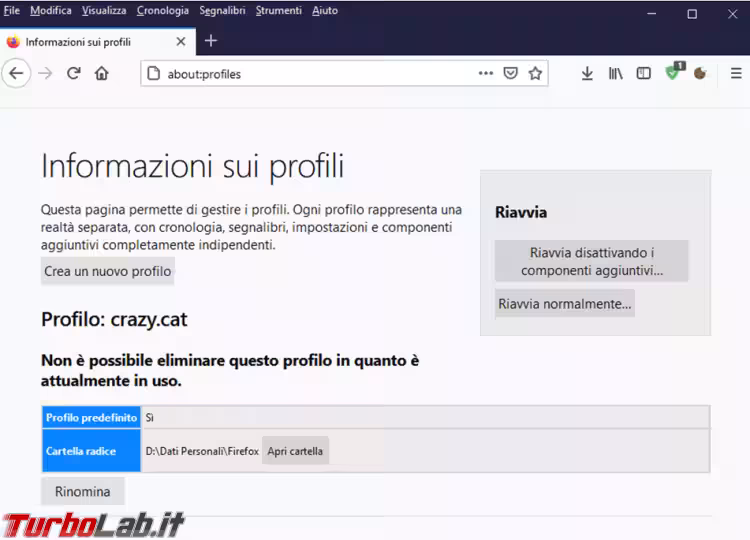
Task: Open the Cronologia menu
Action: [x=162, y=11]
